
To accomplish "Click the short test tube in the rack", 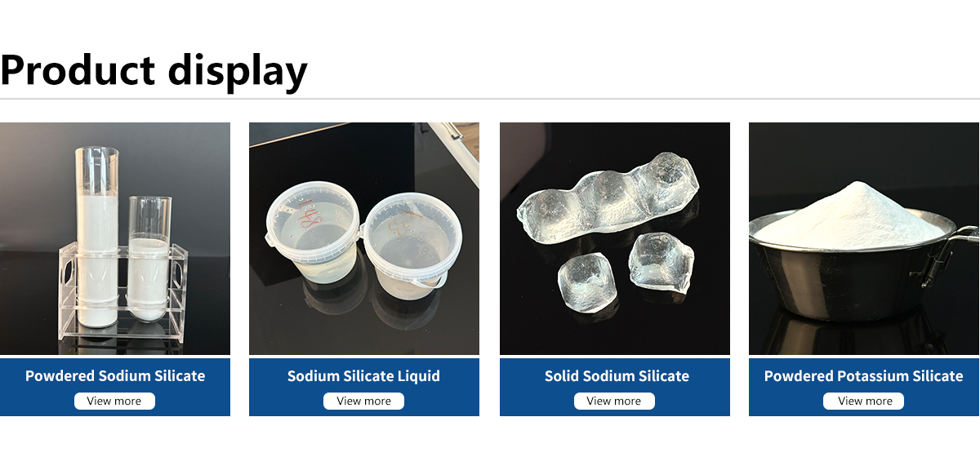I will [x=149, y=257].
